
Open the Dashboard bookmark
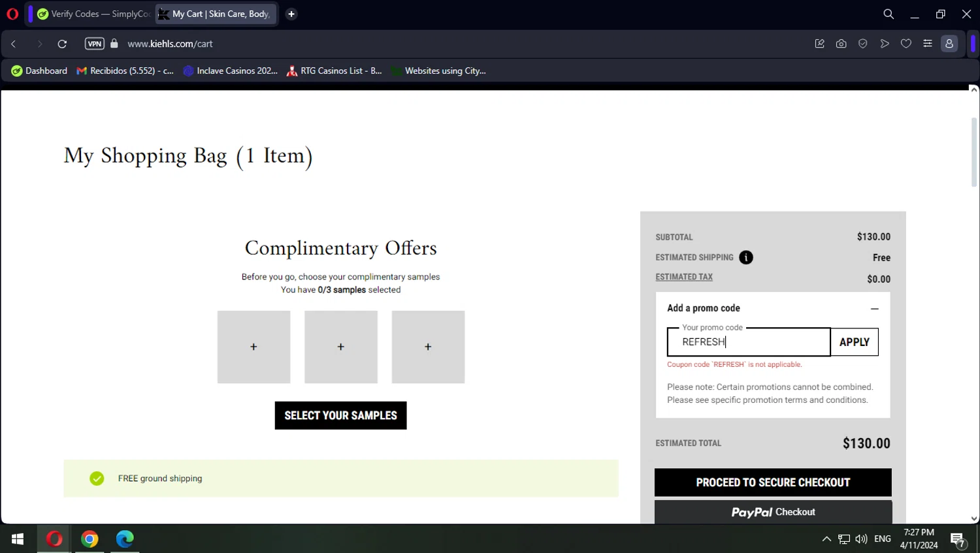(39, 71)
